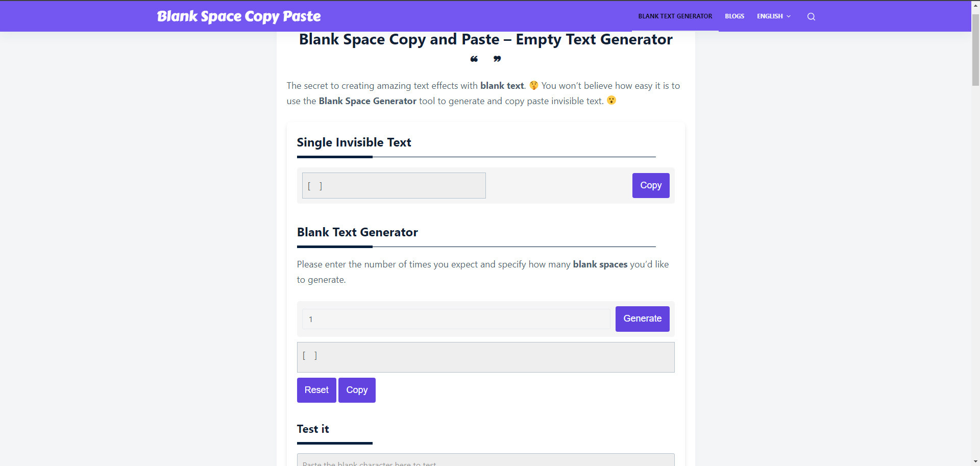The width and height of the screenshot is (980, 466).
Task: Click the scrollbar down arrow
Action: click(975, 461)
